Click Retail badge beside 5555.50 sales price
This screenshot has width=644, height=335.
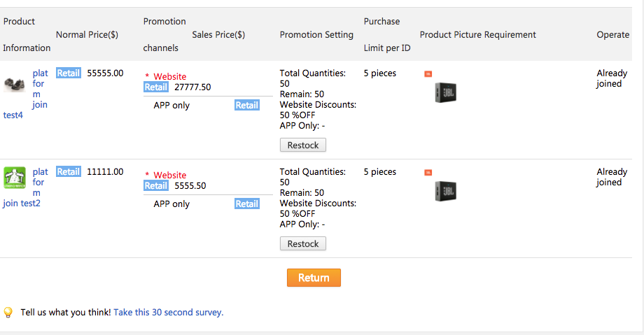pyautogui.click(x=155, y=186)
